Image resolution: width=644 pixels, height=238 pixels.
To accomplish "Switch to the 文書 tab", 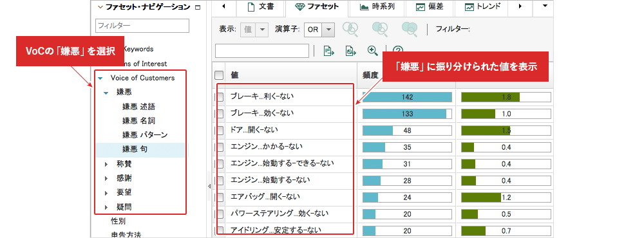I will (x=260, y=6).
